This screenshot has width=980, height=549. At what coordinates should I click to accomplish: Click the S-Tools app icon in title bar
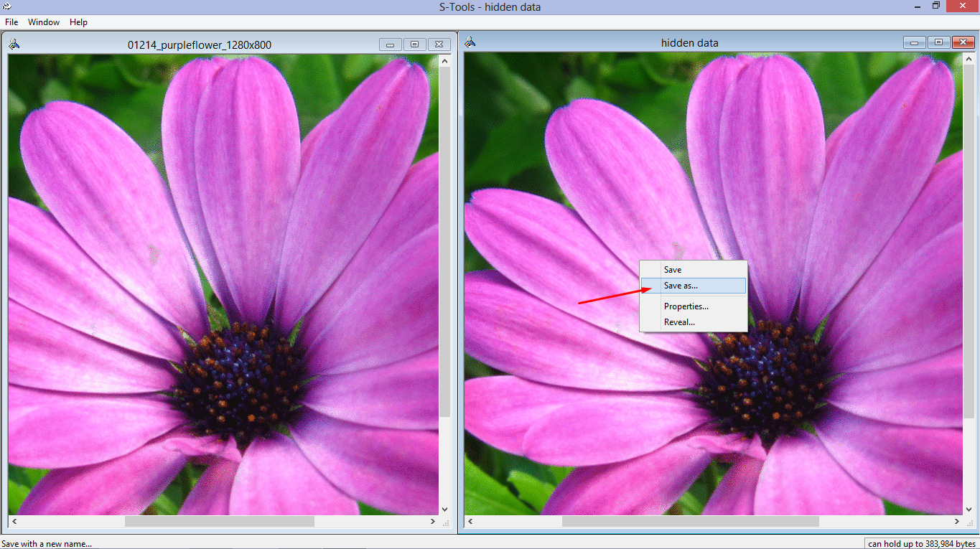click(x=6, y=6)
